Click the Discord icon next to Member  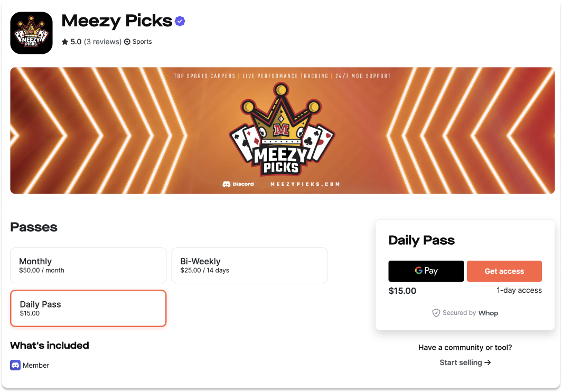pyautogui.click(x=15, y=365)
